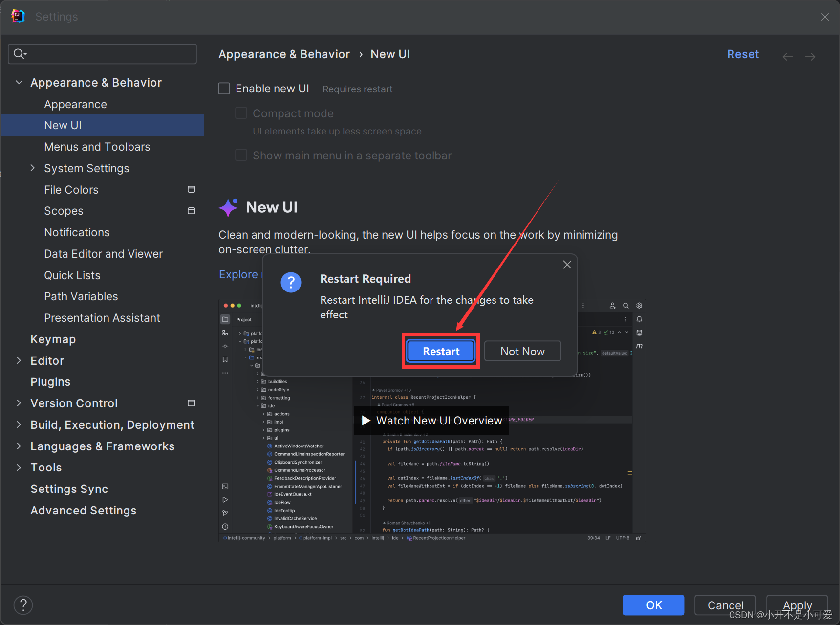Click the question mark dialog icon
This screenshot has width=840, height=625.
click(291, 282)
